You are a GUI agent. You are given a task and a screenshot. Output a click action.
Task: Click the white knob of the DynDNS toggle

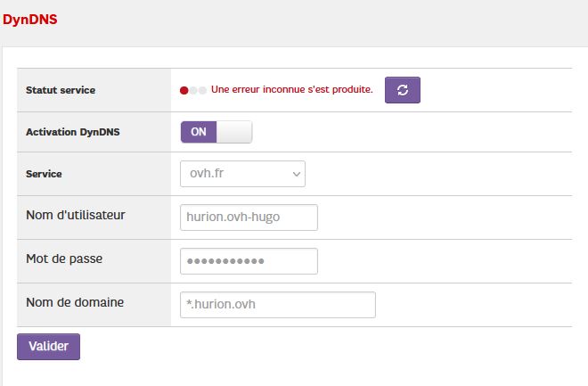(x=234, y=132)
